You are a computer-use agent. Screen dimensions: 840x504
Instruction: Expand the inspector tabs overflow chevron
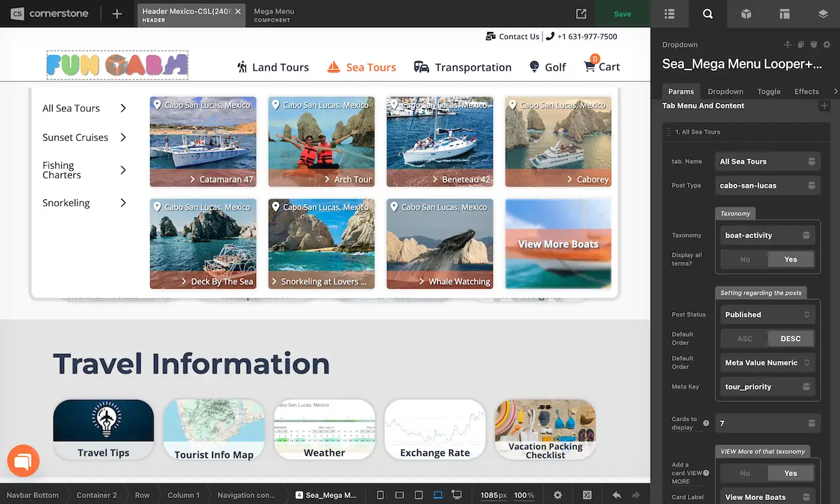(835, 91)
